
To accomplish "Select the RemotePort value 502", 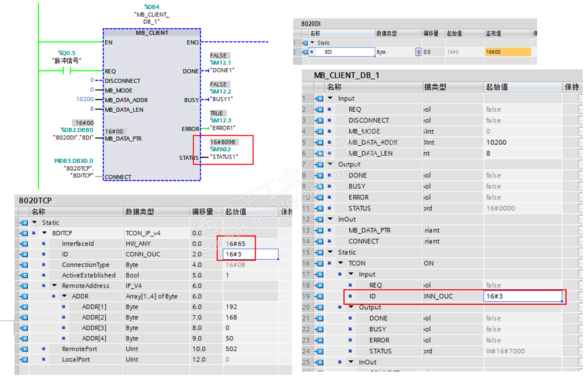I will click(x=231, y=349).
